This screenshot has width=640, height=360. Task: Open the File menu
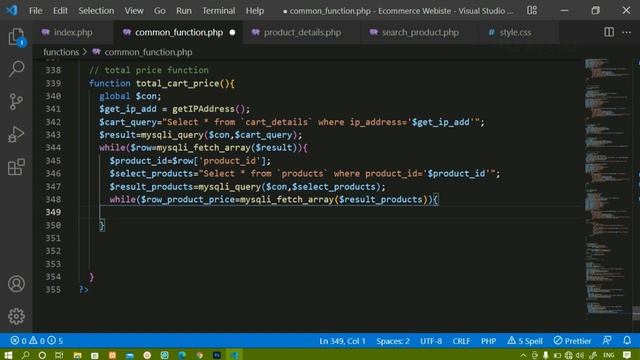tap(36, 11)
